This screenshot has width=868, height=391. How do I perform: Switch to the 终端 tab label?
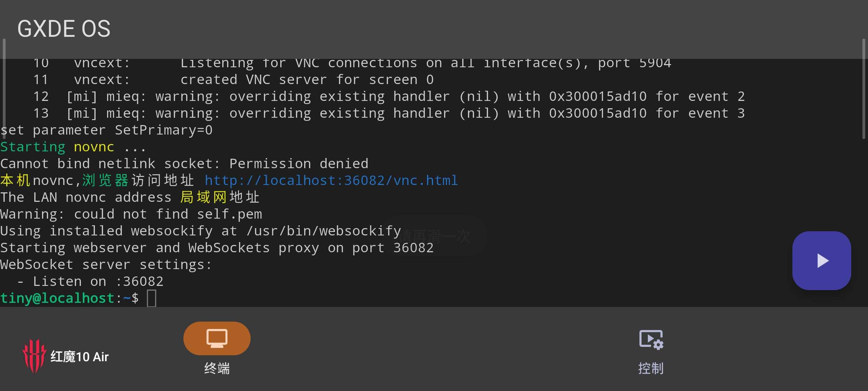point(217,369)
